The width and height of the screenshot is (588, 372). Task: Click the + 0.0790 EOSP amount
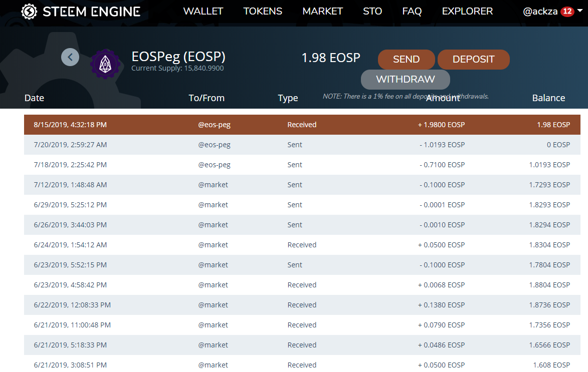point(441,325)
